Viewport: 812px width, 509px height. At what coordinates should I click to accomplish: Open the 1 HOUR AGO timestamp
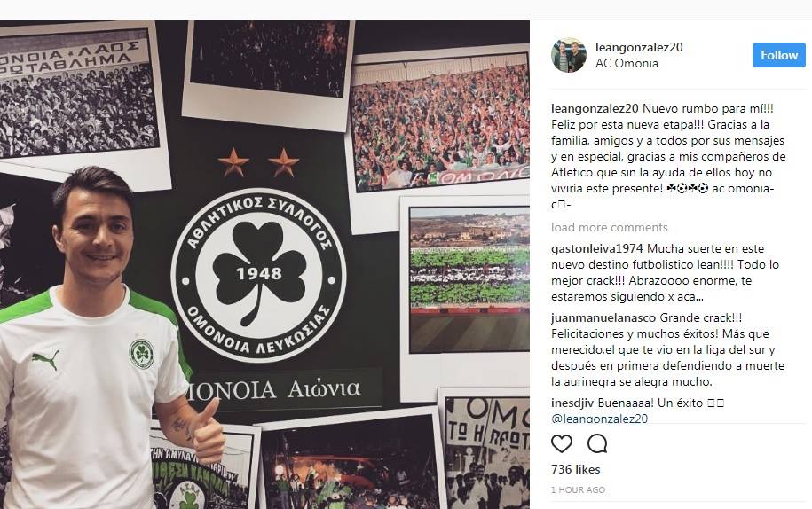578,489
